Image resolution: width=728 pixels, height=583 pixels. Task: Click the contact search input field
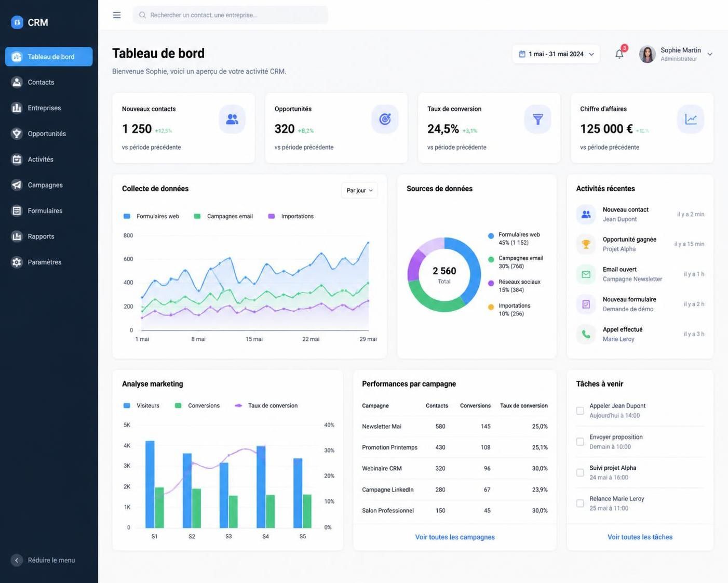pyautogui.click(x=231, y=15)
